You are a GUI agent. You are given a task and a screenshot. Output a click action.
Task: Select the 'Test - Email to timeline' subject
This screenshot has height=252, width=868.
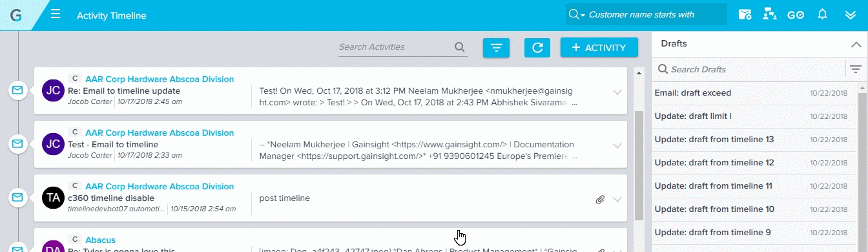(113, 145)
